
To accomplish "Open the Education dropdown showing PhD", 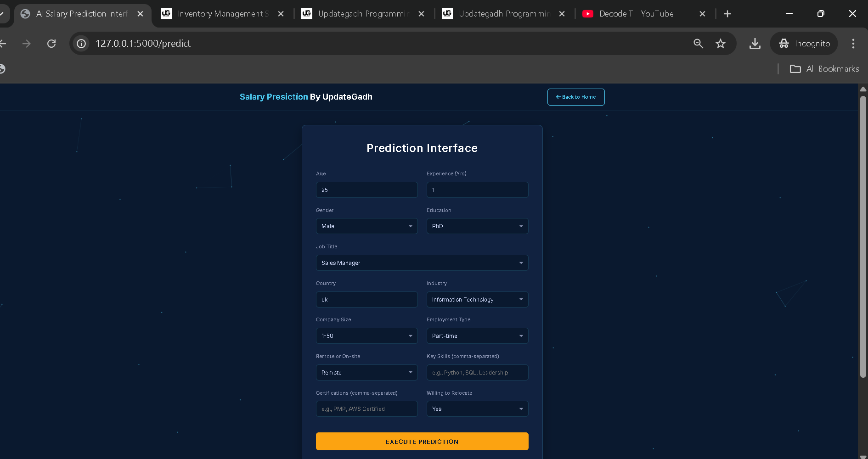I will coord(477,226).
